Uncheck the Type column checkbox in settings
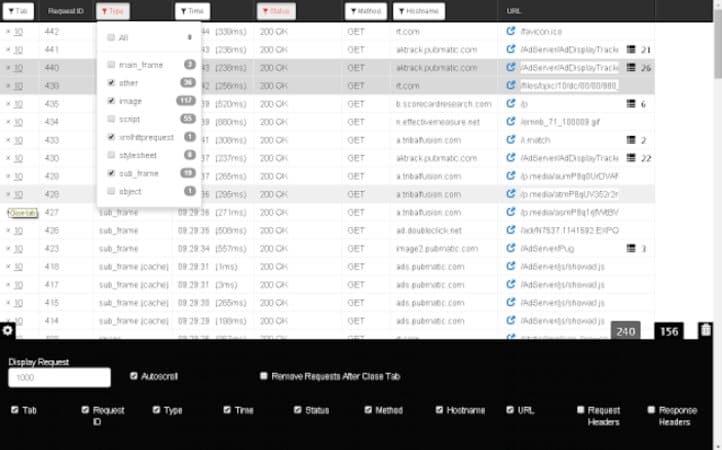 [x=157, y=409]
